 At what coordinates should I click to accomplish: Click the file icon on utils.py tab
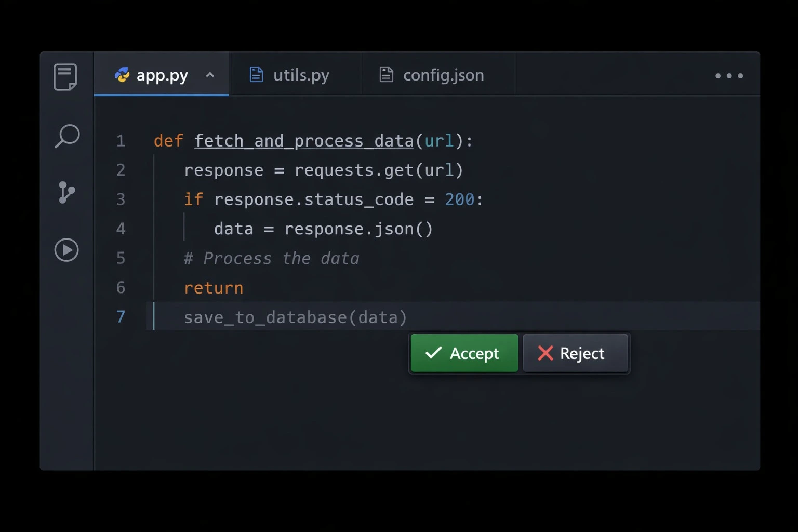257,74
